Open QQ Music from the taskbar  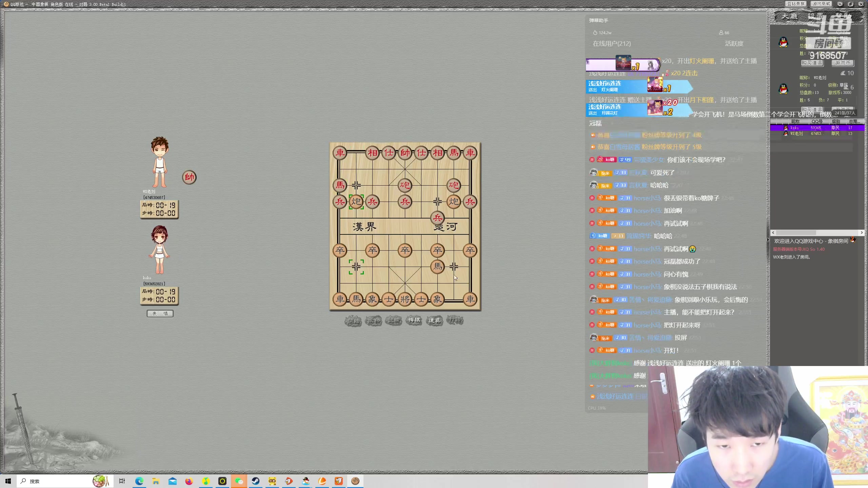click(206, 481)
